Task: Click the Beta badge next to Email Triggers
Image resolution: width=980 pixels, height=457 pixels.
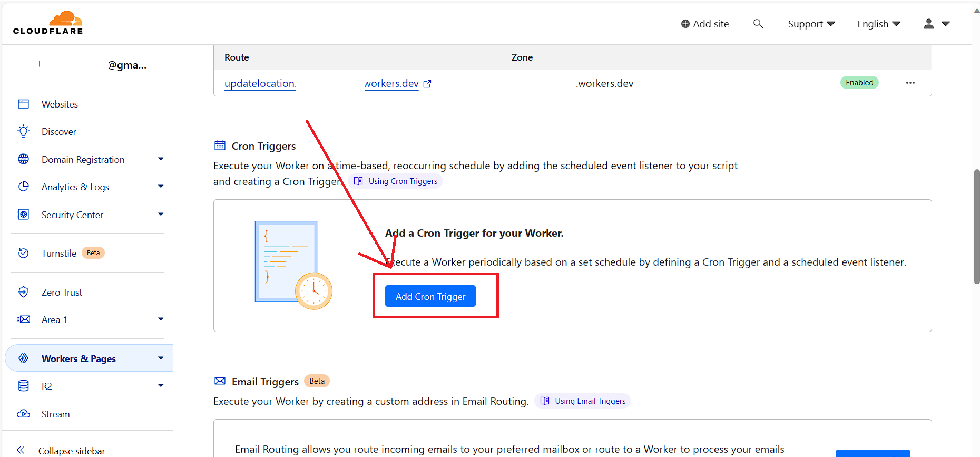Action: click(x=317, y=381)
